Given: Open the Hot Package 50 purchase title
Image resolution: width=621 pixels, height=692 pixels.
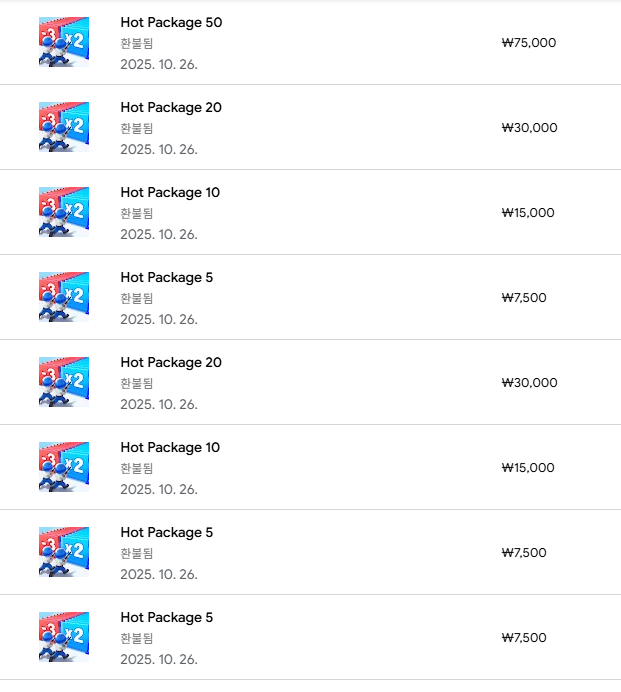Looking at the screenshot, I should [x=171, y=22].
